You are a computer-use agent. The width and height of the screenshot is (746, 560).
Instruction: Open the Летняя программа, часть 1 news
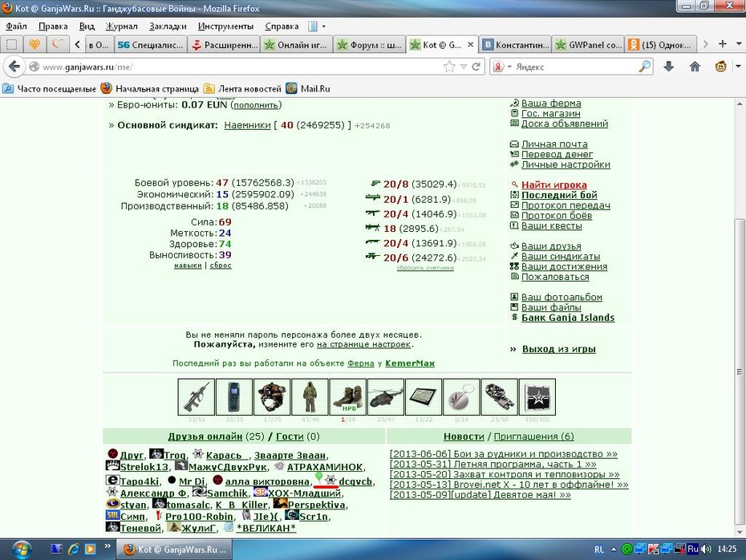point(493,464)
